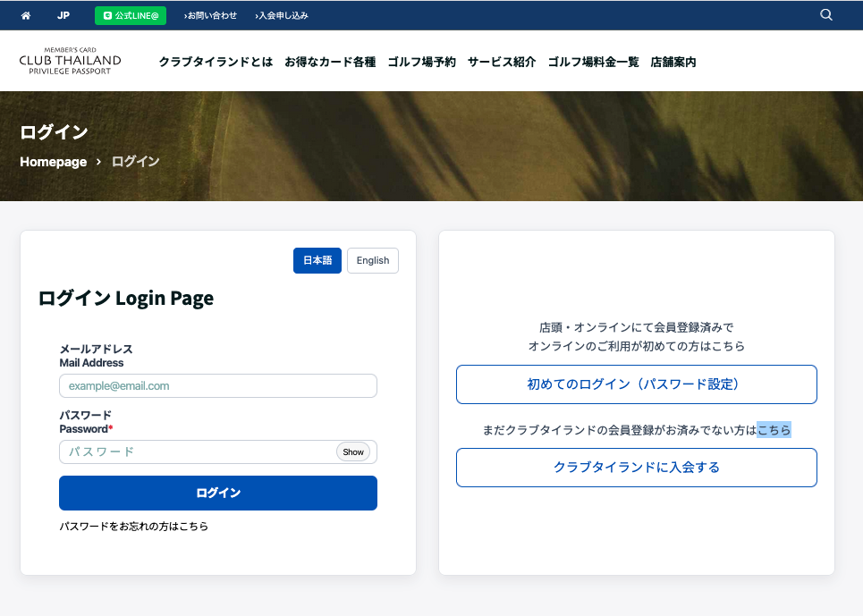
Task: Click the ログイン Login Page heading
Action: click(126, 298)
